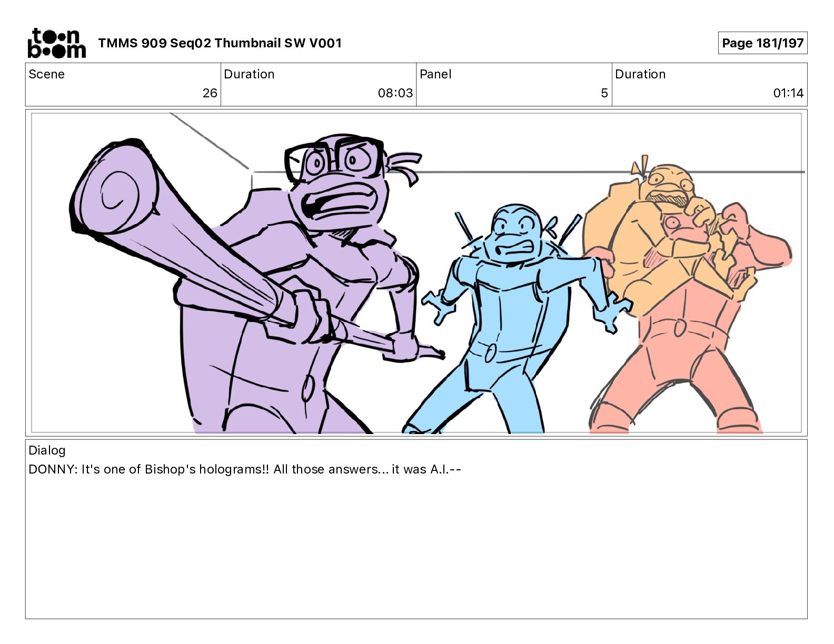This screenshot has width=834, height=644.
Task: Select the panel duration value 01:14
Action: click(788, 93)
